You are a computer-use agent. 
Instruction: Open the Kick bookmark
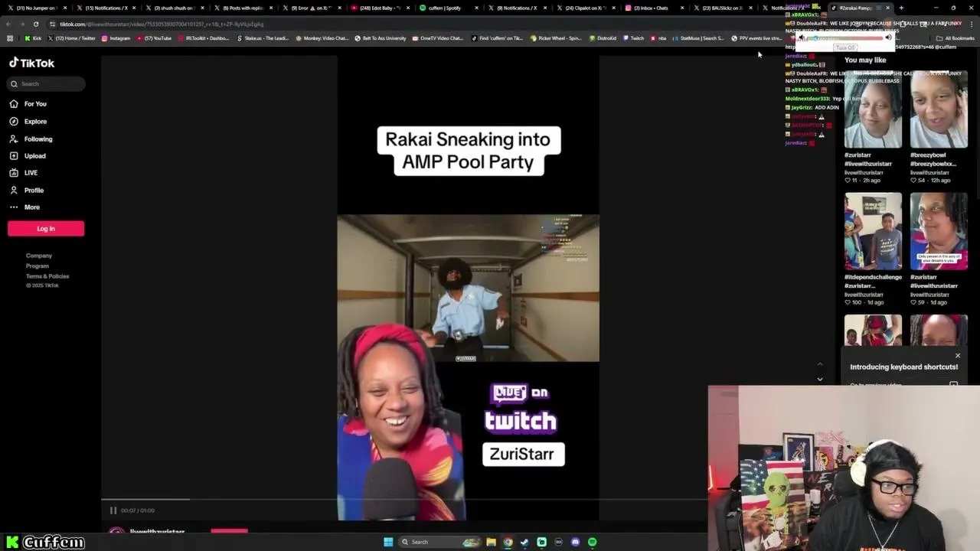[x=33, y=38]
